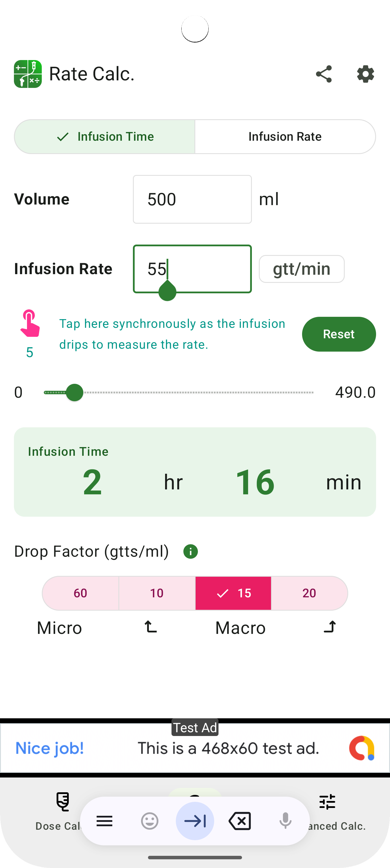Open the Drop Factor info icon
The height and width of the screenshot is (868, 390).
coord(190,551)
